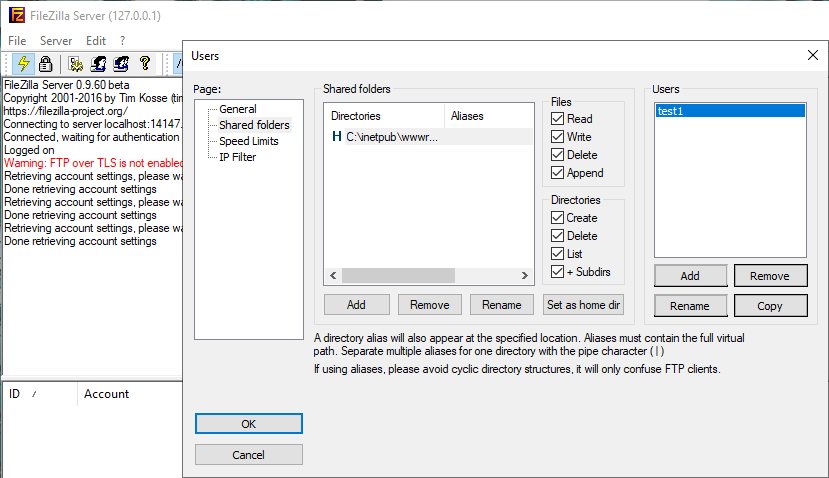Open the Users editor toolbar icon
Image resolution: width=829 pixels, height=478 pixels.
pos(98,64)
